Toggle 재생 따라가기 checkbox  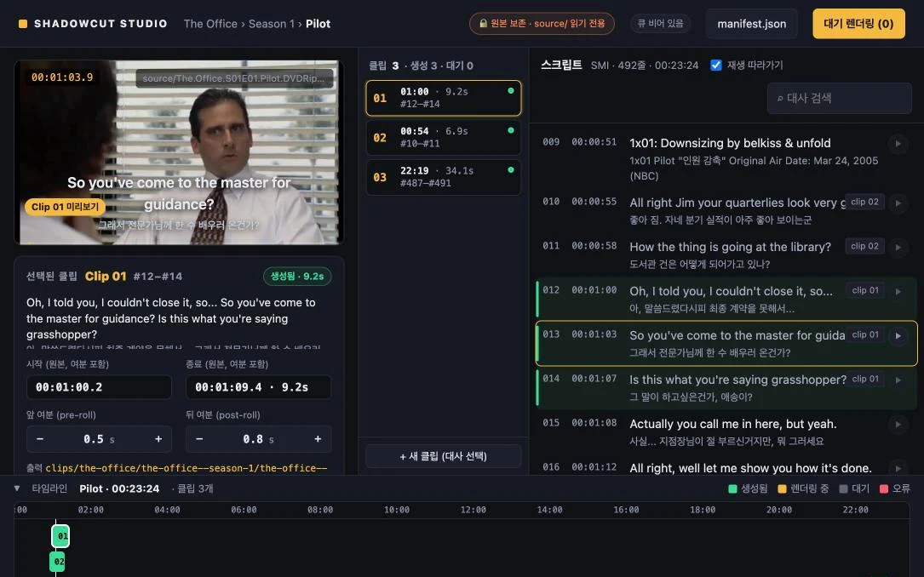coord(716,66)
